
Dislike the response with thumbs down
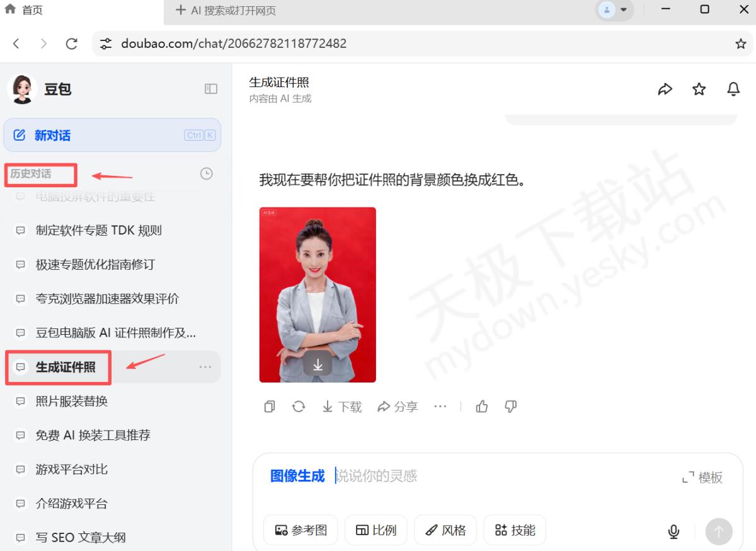point(511,407)
